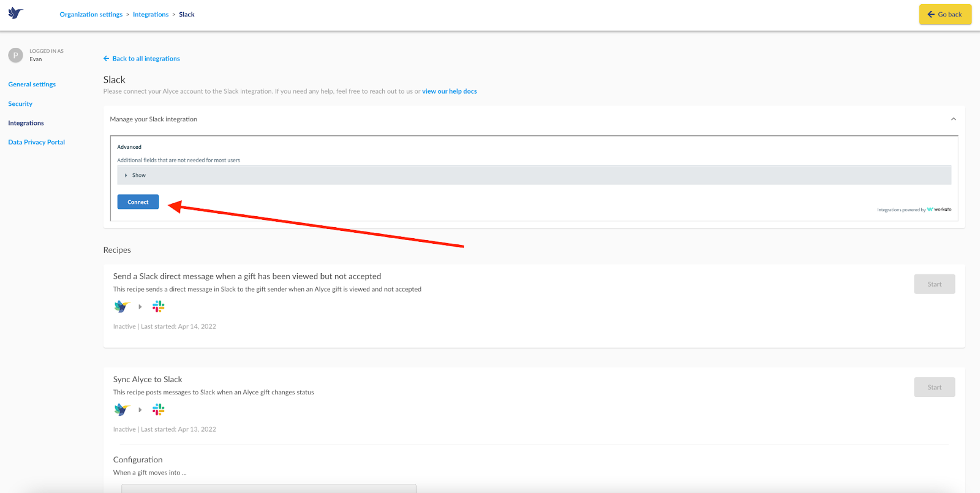Open Security settings in sidebar

click(20, 104)
